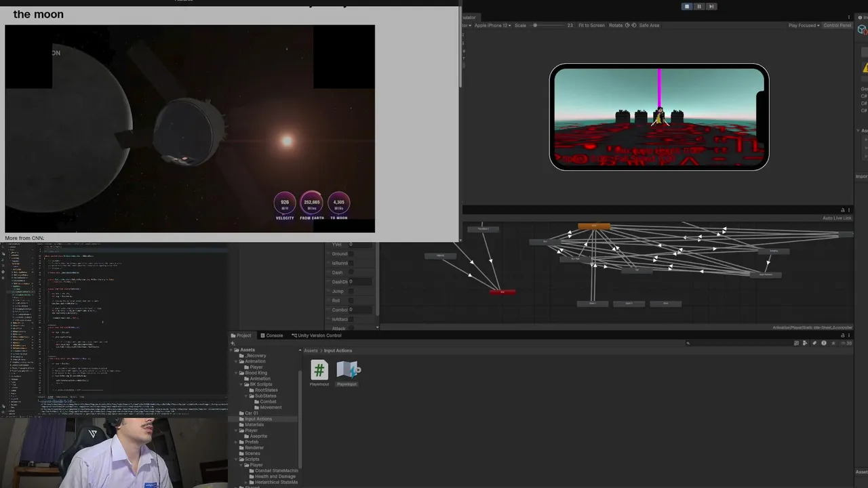Toggle the Animator window lock icon
This screenshot has height=488, width=868.
click(x=843, y=210)
